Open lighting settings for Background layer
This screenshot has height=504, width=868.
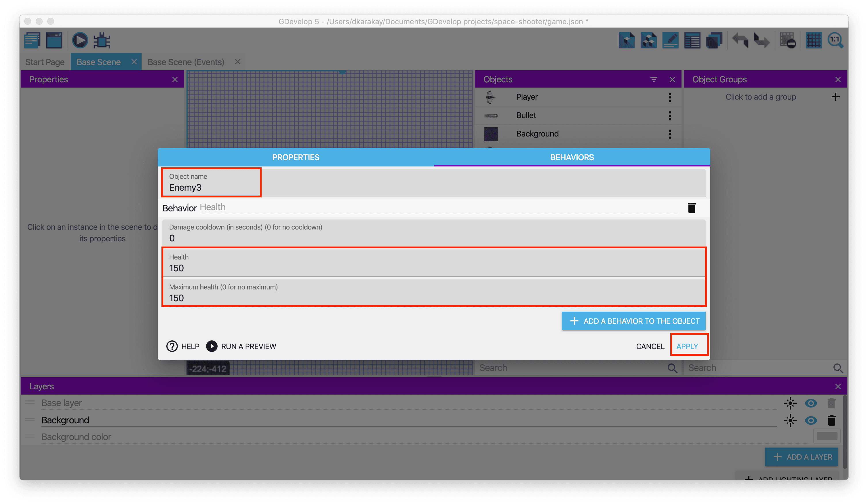pyautogui.click(x=790, y=420)
